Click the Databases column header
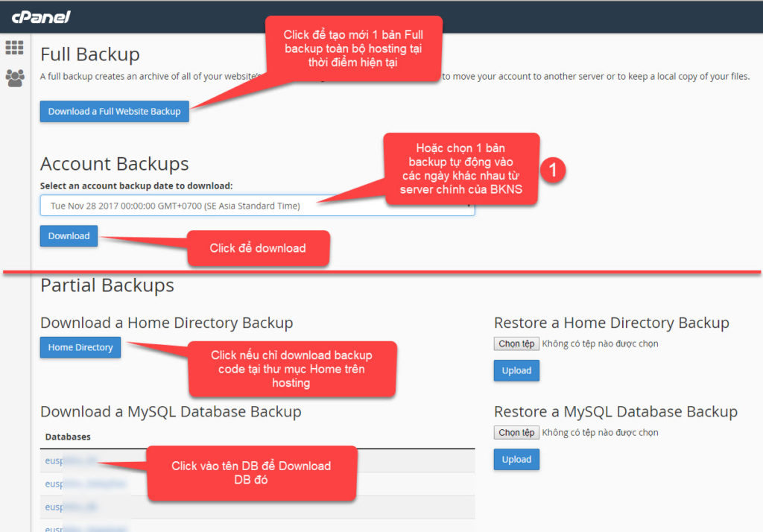 click(x=68, y=437)
